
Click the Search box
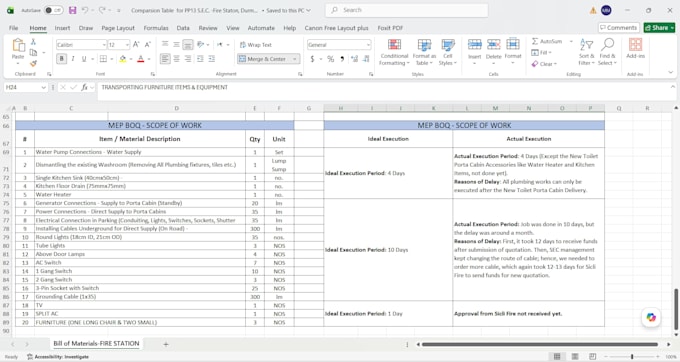407,10
